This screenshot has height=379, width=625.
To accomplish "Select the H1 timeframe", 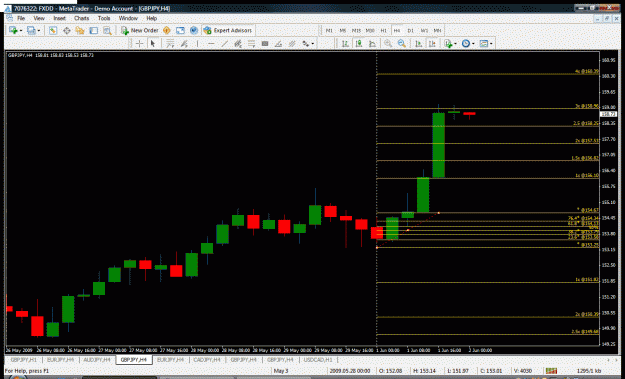I will [x=383, y=30].
